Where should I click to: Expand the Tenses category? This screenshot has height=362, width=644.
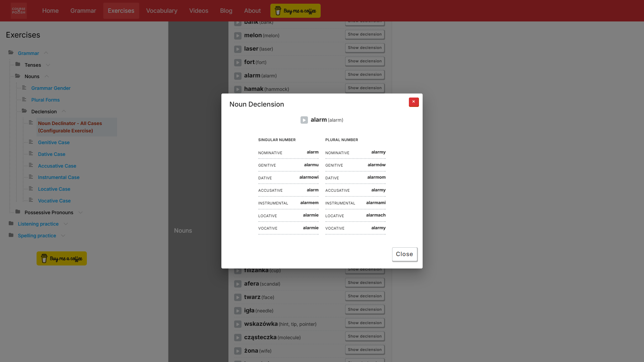click(x=48, y=65)
